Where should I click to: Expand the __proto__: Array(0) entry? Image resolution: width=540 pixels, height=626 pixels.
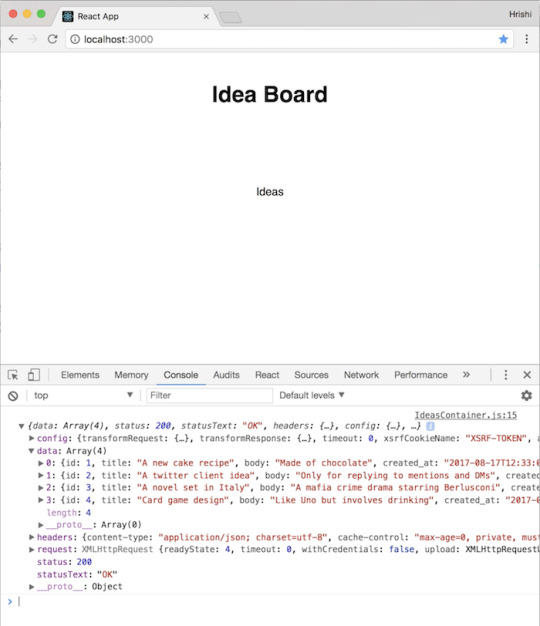[x=41, y=525]
